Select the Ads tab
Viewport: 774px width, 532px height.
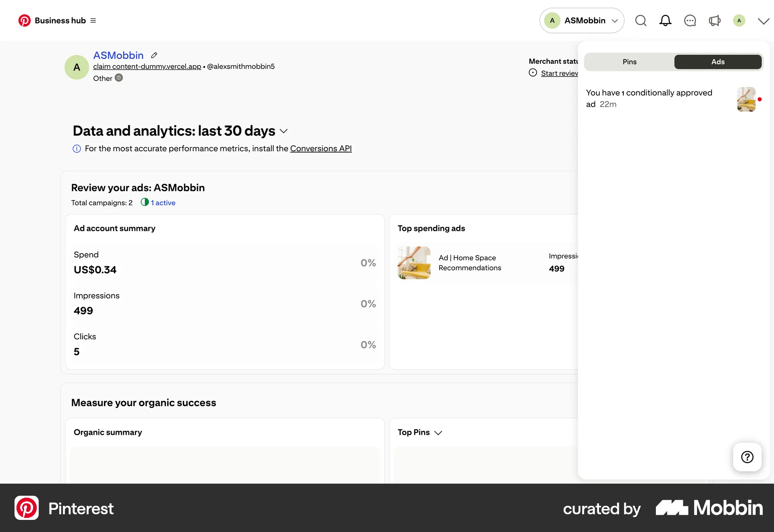(x=718, y=62)
